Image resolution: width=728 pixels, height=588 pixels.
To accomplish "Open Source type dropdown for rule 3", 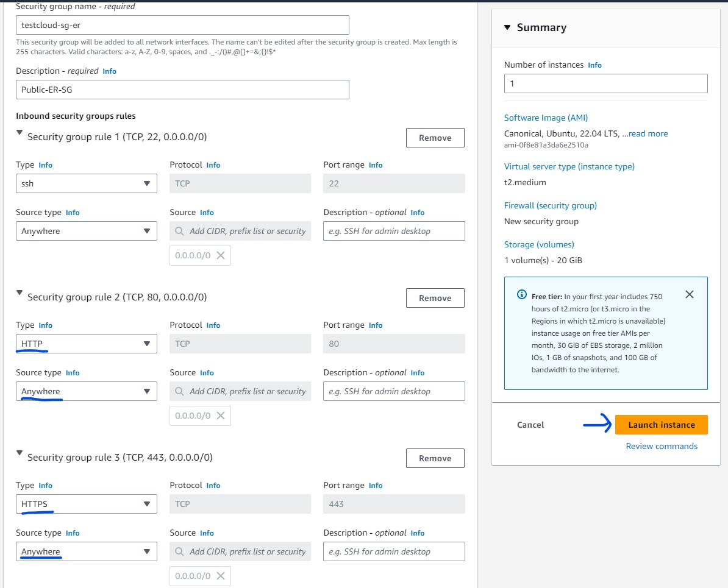I will pos(86,551).
